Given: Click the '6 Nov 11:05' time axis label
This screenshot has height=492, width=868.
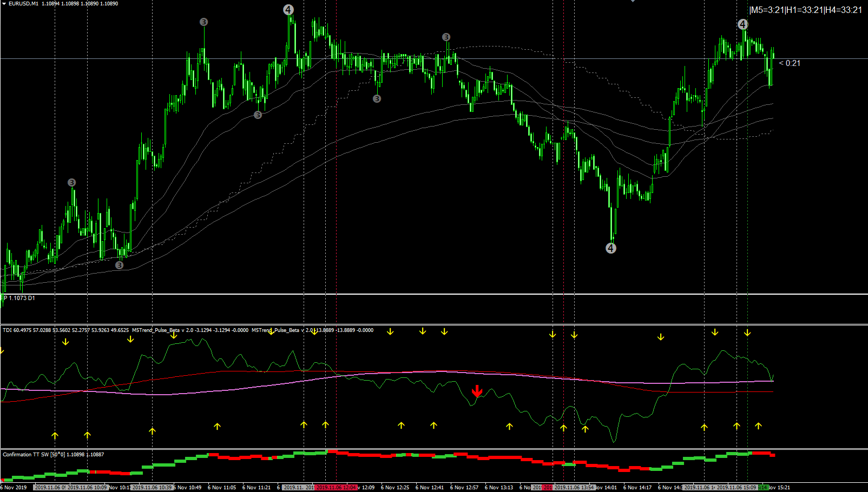Looking at the screenshot, I should [222, 487].
